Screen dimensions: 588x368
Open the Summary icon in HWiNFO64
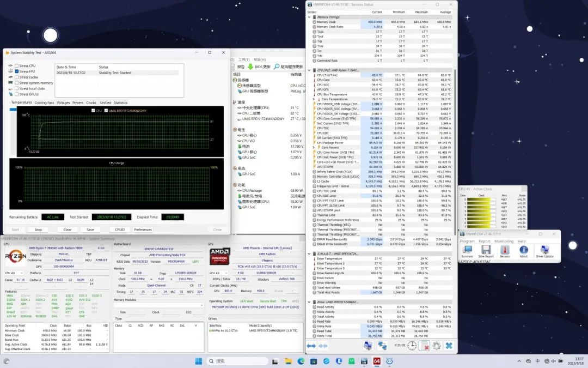(x=467, y=250)
